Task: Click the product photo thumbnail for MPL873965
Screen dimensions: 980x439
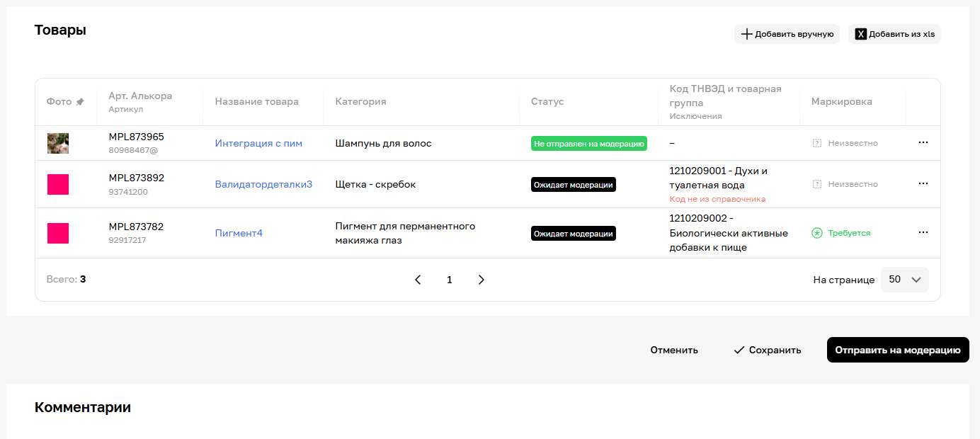Action: [58, 143]
